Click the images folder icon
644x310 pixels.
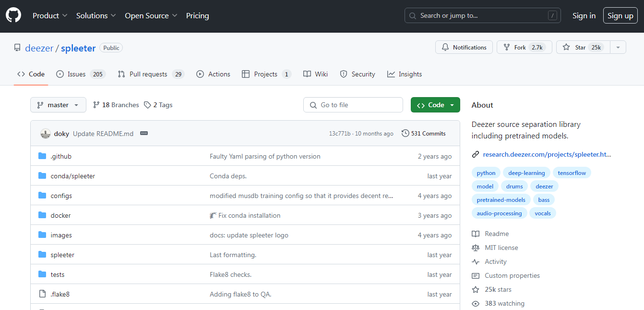42,235
